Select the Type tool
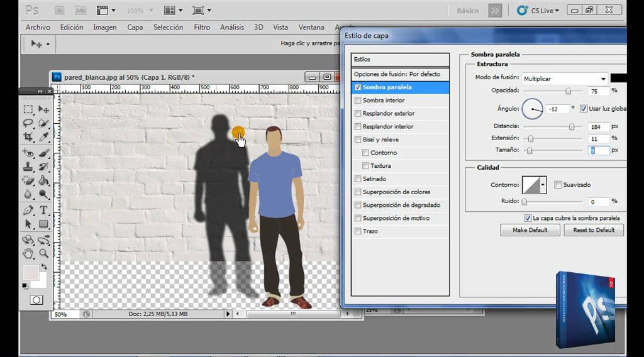644x357 pixels. (x=43, y=210)
